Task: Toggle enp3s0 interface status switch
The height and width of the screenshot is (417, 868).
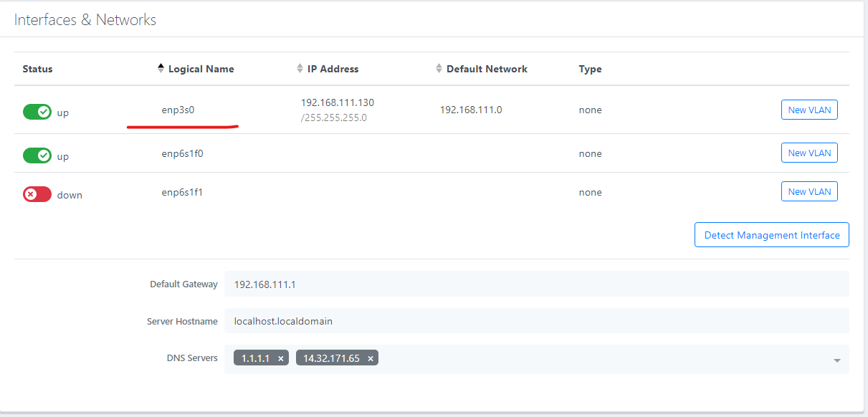Action: [x=37, y=112]
